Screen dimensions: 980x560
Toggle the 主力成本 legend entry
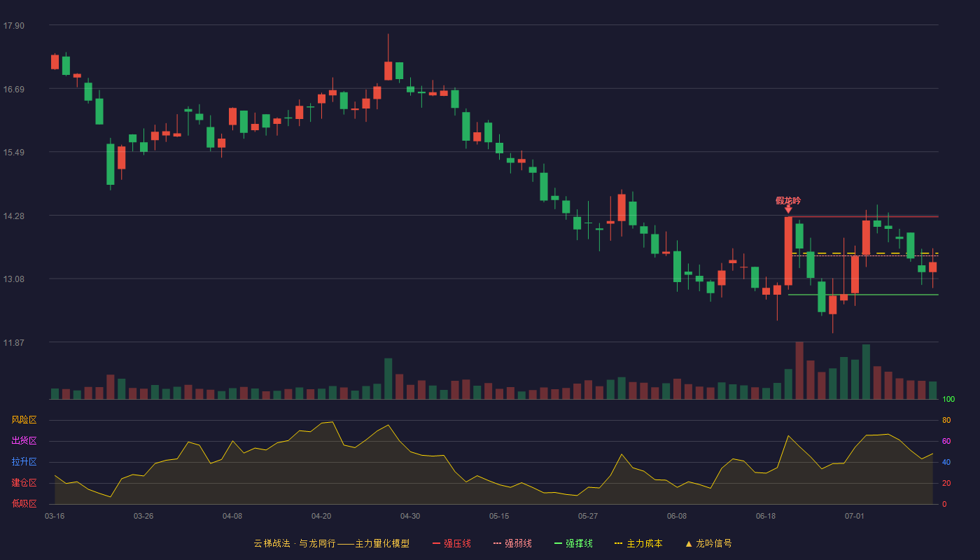[x=638, y=543]
